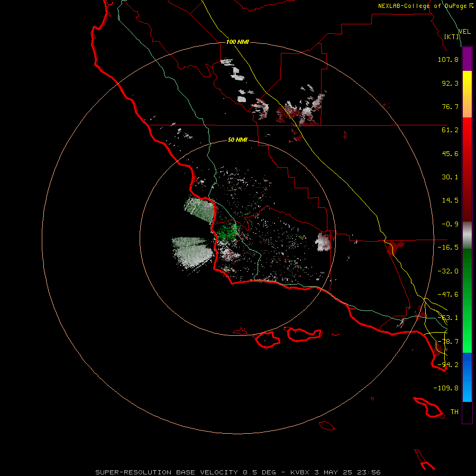Click the VEL legend title

464,32
